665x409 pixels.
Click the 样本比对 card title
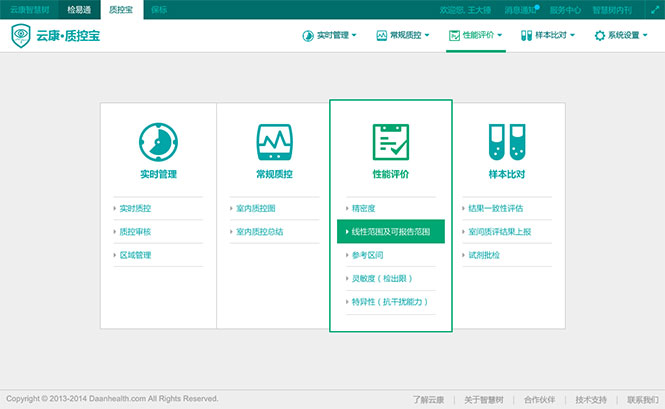click(507, 174)
